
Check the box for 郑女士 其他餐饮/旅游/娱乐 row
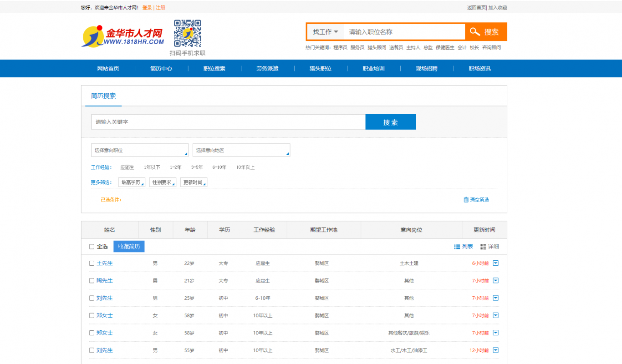pos(92,333)
